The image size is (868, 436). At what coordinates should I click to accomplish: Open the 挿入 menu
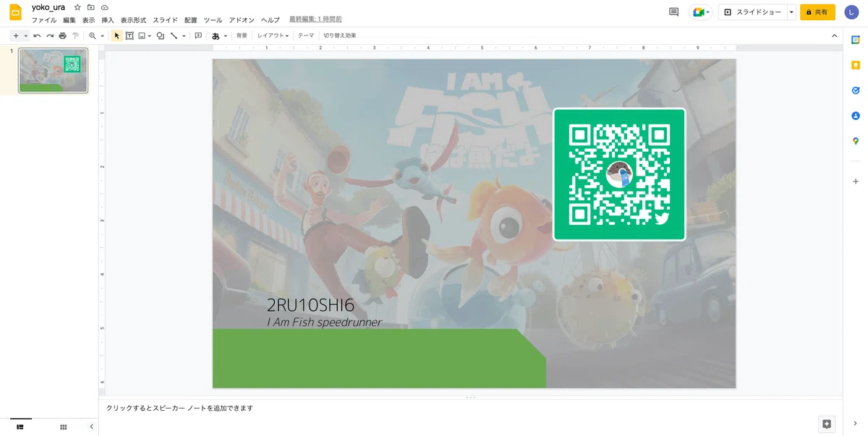click(x=108, y=20)
